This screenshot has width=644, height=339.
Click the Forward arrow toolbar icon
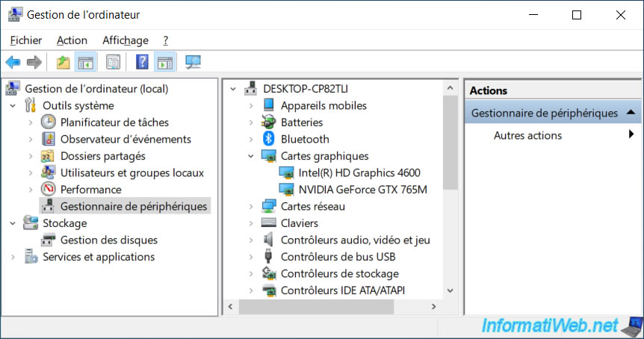coord(34,63)
